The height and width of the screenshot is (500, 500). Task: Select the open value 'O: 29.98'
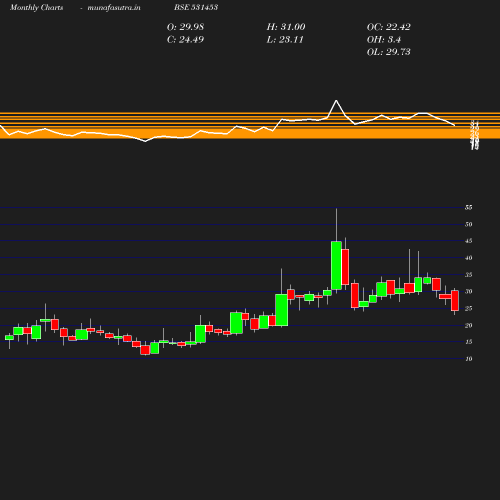click(x=185, y=27)
